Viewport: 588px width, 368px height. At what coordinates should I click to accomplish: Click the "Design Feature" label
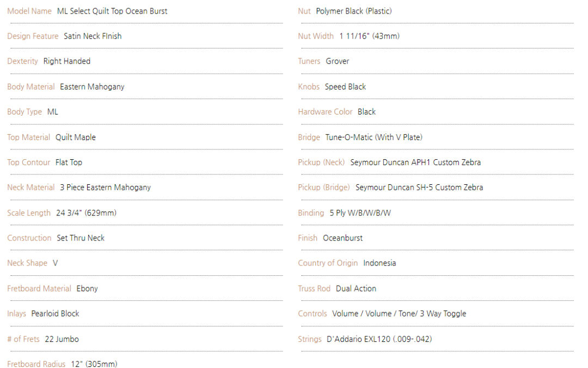(33, 37)
